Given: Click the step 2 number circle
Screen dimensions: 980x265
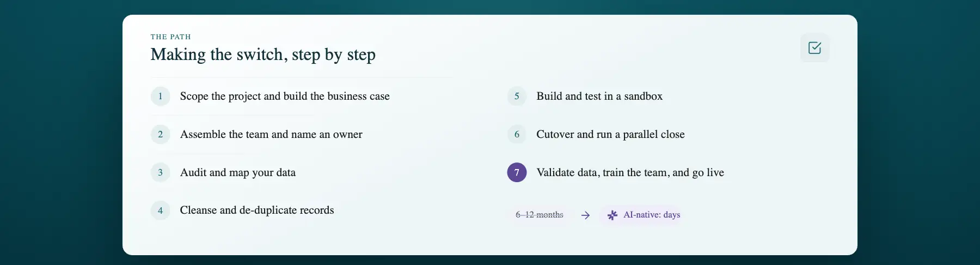Looking at the screenshot, I should [160, 134].
